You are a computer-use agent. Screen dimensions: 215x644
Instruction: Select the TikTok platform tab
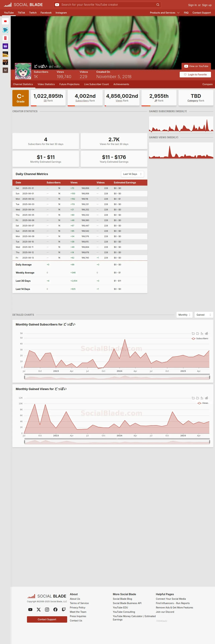pyautogui.click(x=21, y=13)
